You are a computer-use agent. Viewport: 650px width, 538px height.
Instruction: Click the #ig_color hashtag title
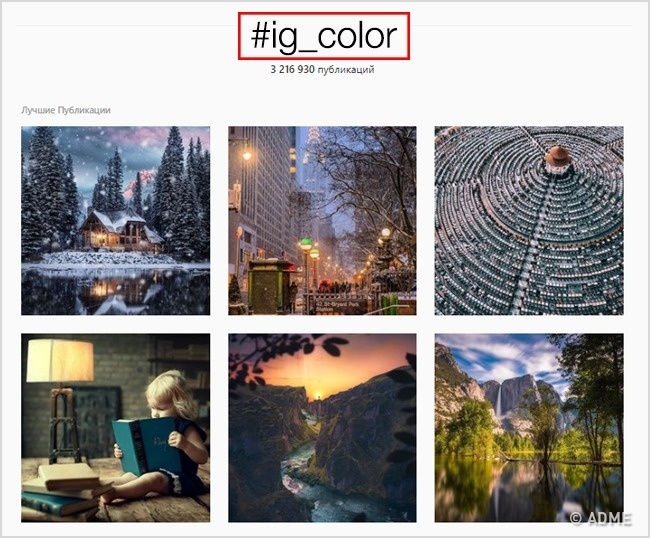[x=324, y=36]
